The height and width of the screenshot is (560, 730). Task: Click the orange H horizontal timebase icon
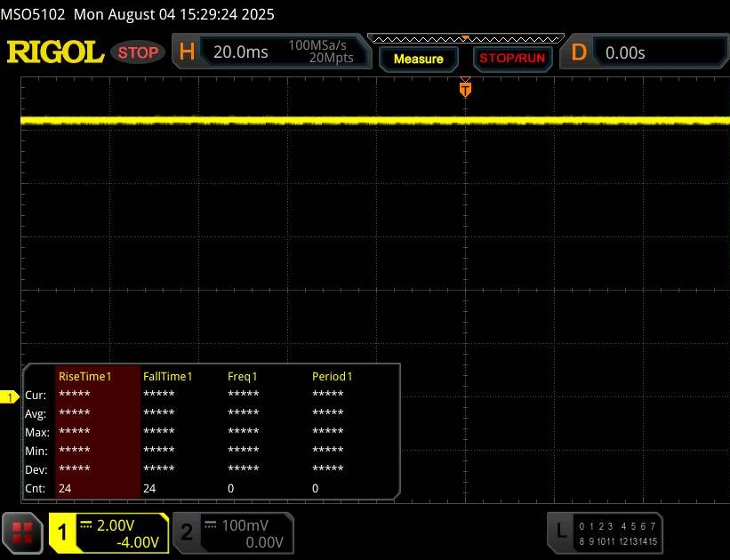(x=187, y=52)
